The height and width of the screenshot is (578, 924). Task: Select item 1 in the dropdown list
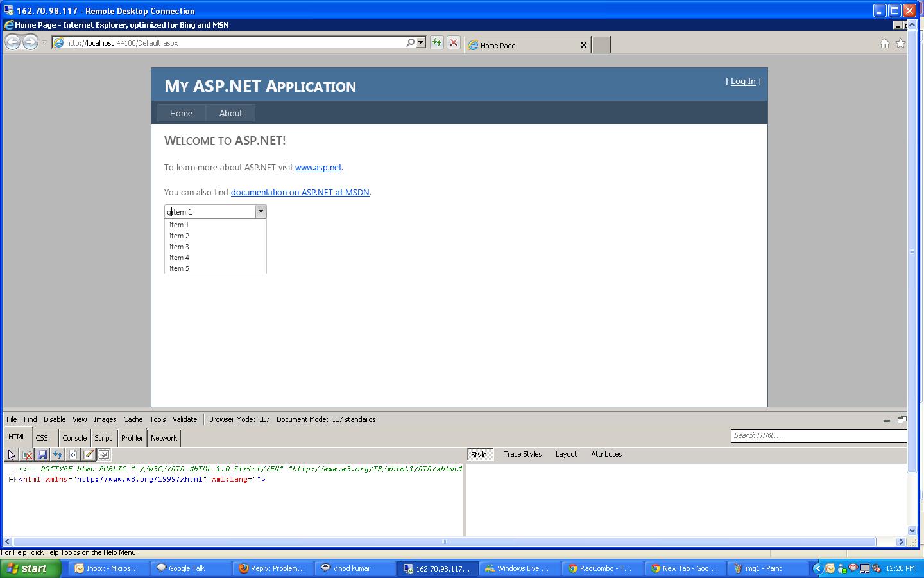click(216, 225)
